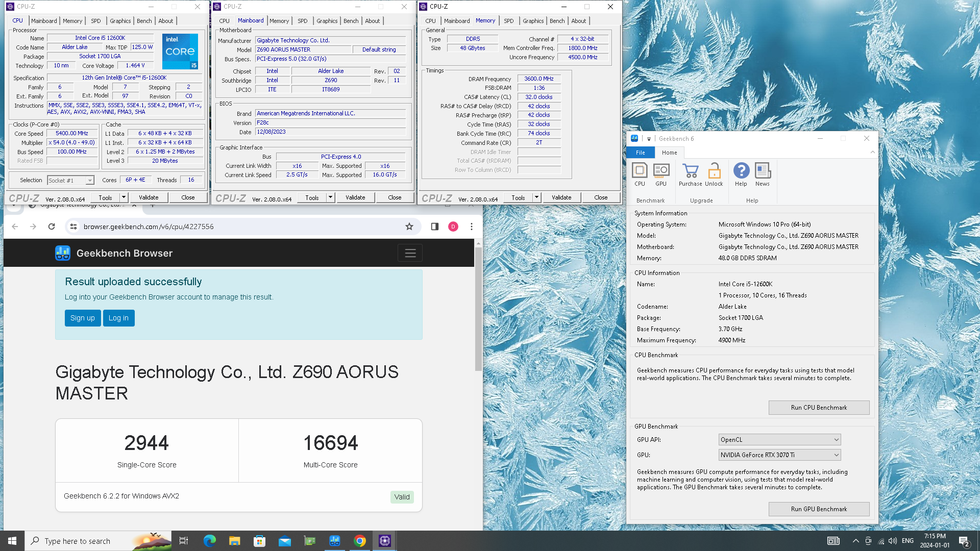The width and height of the screenshot is (980, 551).
Task: Switch to Geekbench app in taskbar
Action: coord(335,541)
